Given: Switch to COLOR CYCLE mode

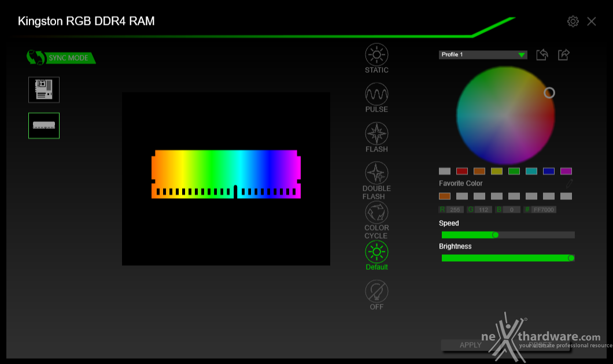Looking at the screenshot, I should (376, 220).
